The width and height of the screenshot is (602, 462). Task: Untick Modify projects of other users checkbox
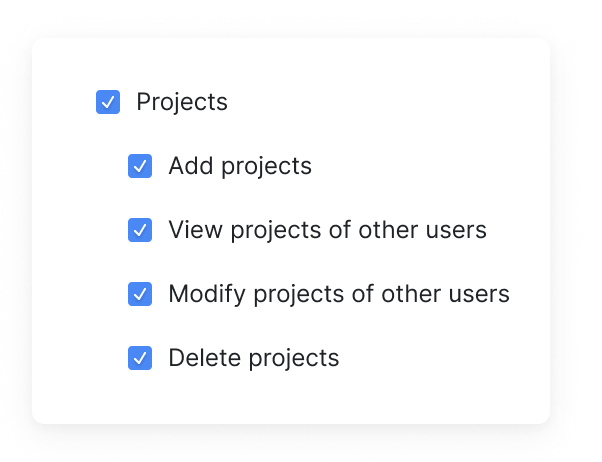pos(140,294)
